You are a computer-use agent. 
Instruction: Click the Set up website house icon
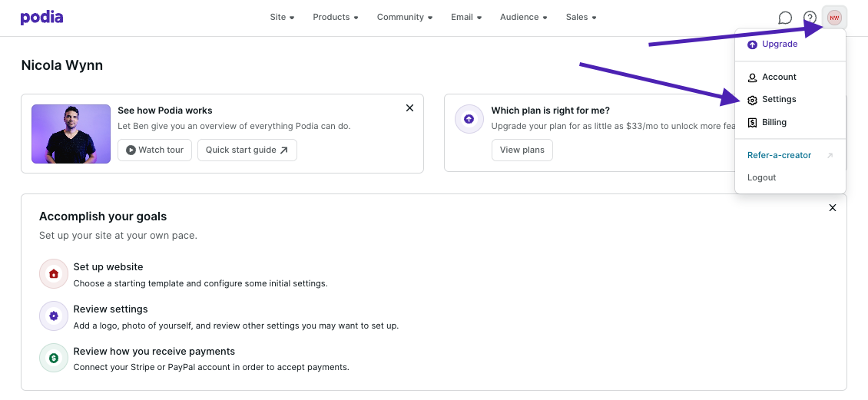click(54, 273)
